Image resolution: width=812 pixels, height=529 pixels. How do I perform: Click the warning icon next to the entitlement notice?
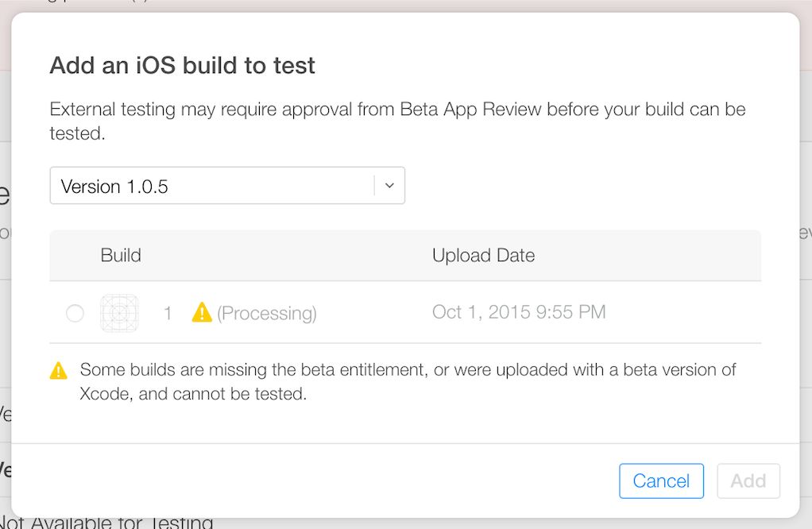coord(59,370)
